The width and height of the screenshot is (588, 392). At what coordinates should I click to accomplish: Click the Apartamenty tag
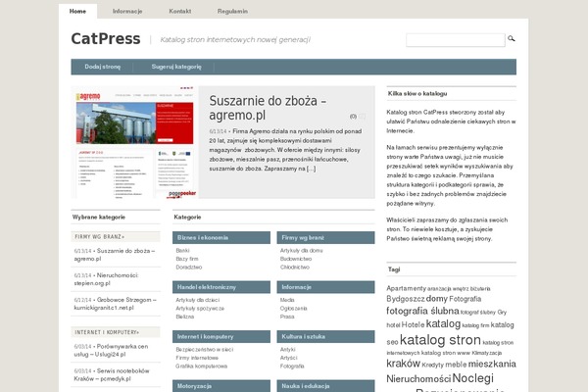point(406,288)
